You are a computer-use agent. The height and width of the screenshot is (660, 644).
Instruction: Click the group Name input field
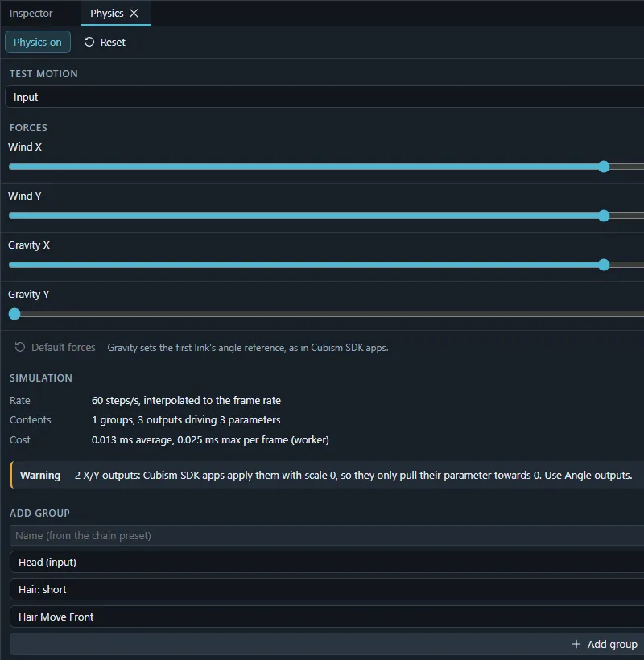(327, 535)
